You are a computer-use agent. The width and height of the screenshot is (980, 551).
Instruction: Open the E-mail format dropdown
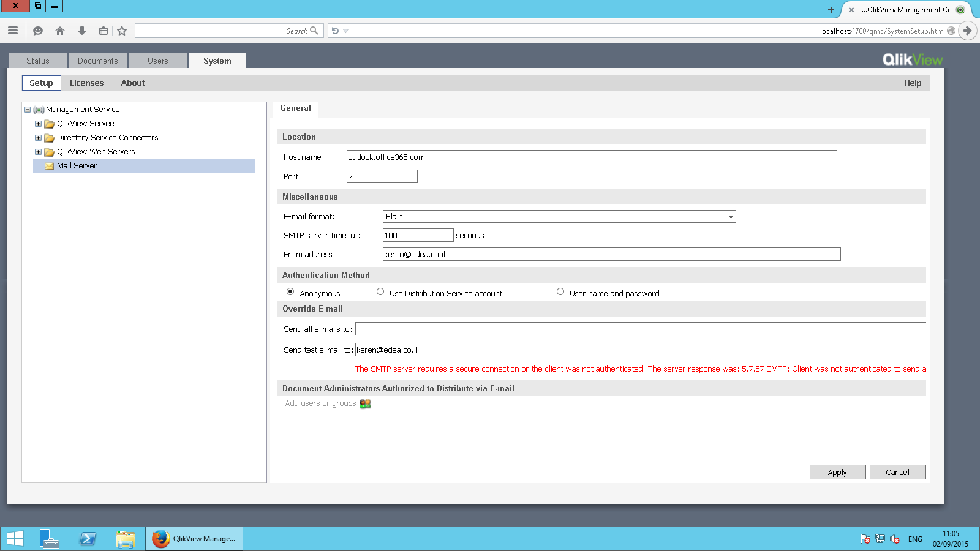559,217
